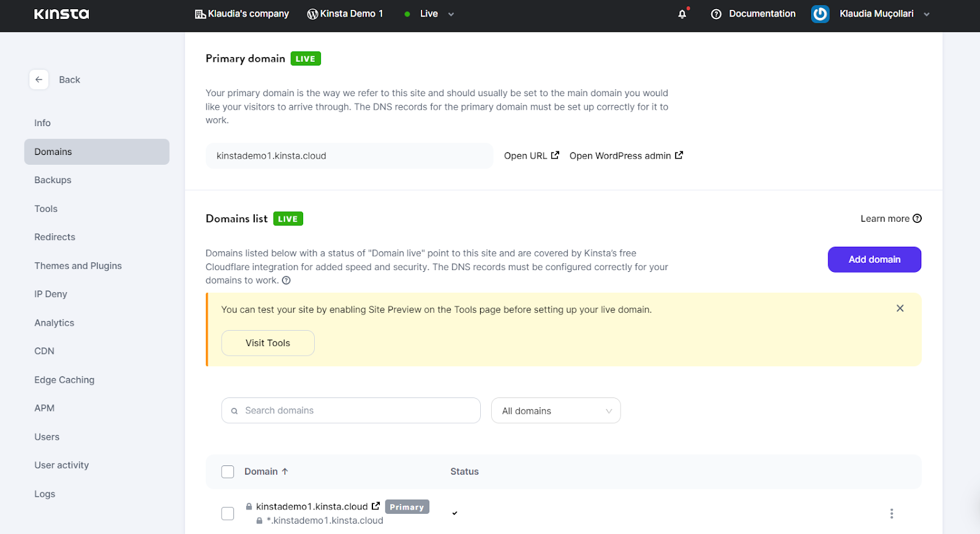Click external link icon beside Open WordPress admin
980x534 pixels.
pyautogui.click(x=679, y=155)
